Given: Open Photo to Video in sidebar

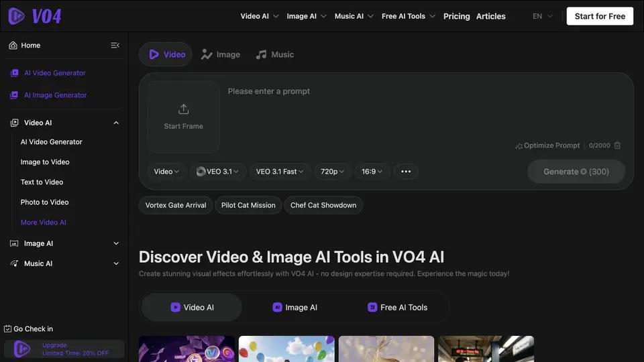Looking at the screenshot, I should pyautogui.click(x=44, y=202).
